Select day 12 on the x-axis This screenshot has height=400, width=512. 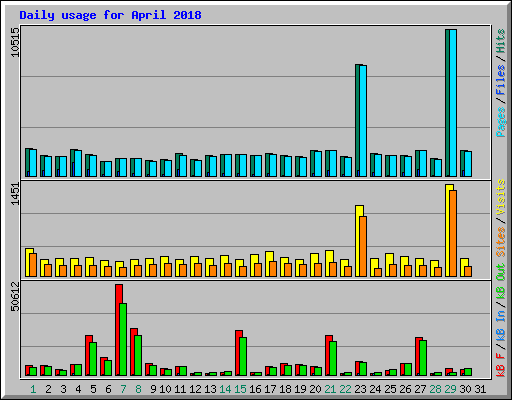[x=195, y=389]
